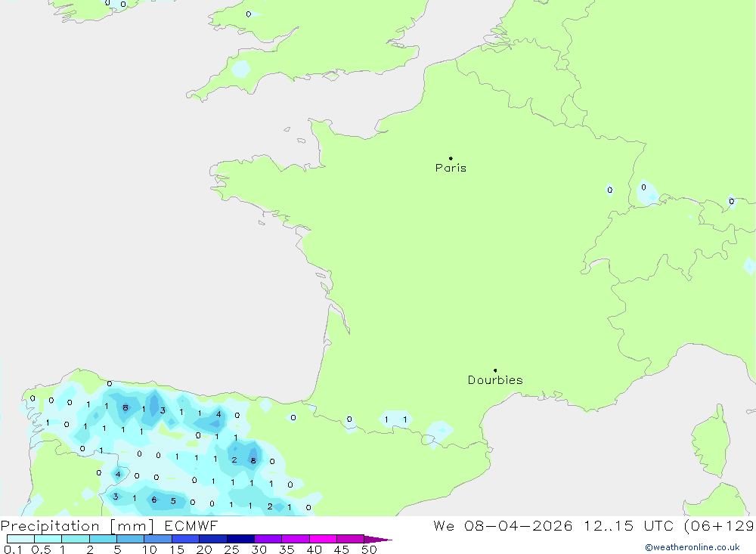Click the precipitation value 5 on the map
Viewport: 756px width, 554px height.
(173, 501)
